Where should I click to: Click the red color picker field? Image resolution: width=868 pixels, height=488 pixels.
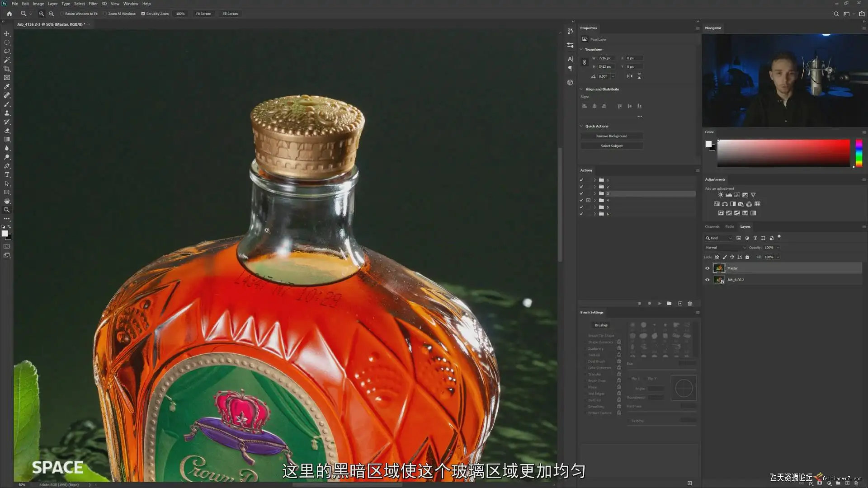(783, 153)
